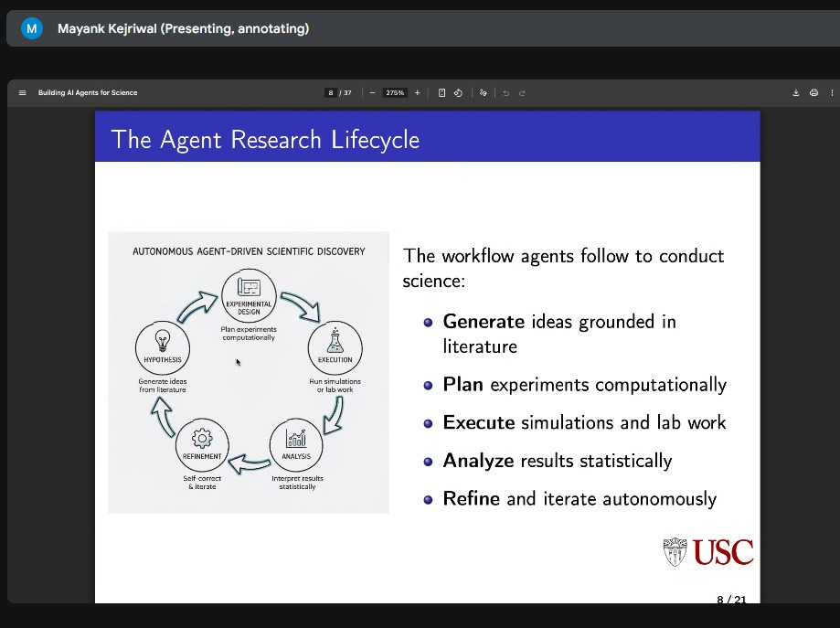The height and width of the screenshot is (628, 840).
Task: Click the Execution flask circle
Action: tap(335, 347)
